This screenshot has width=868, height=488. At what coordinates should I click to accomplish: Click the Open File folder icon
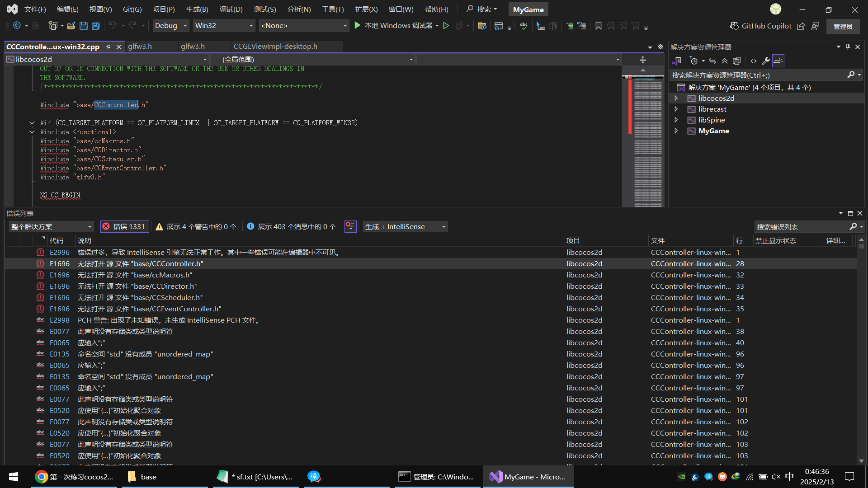coord(71,26)
